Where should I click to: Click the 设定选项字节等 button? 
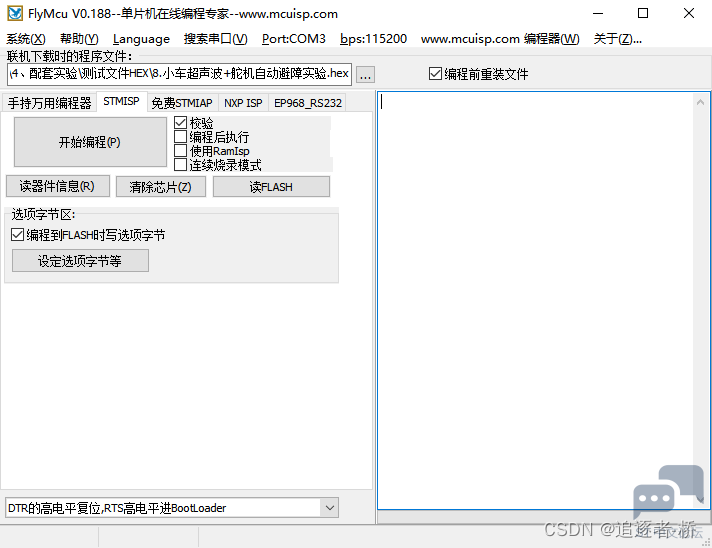coord(80,261)
